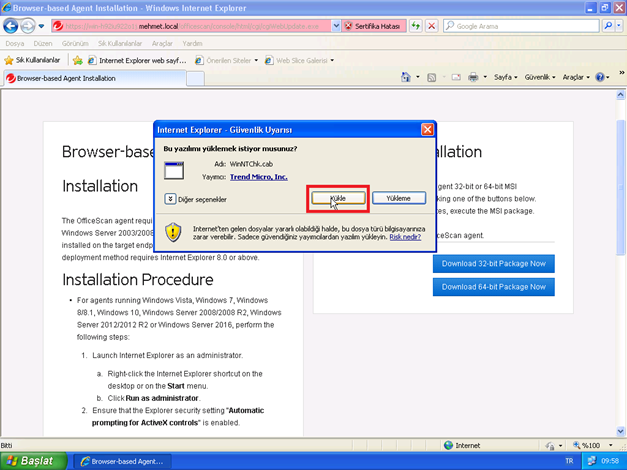Click the Internet security zone indicator
Screen dimensions: 627x470
point(462,445)
